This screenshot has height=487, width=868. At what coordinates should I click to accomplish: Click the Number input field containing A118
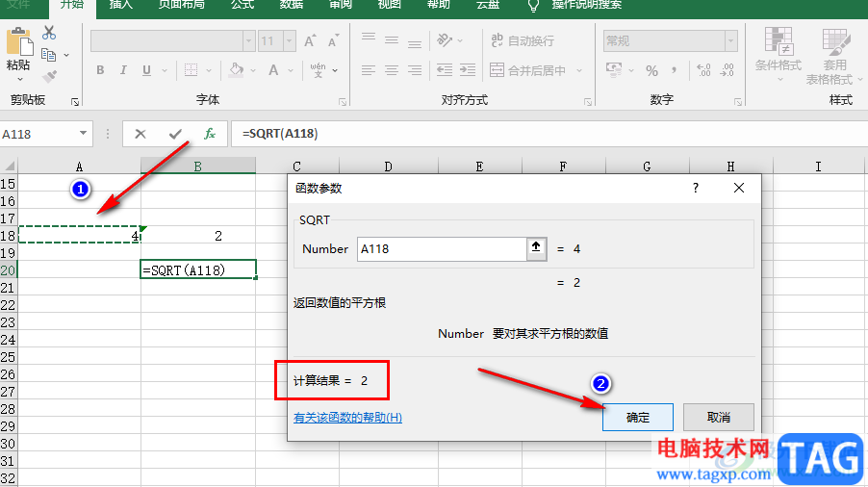(x=442, y=248)
